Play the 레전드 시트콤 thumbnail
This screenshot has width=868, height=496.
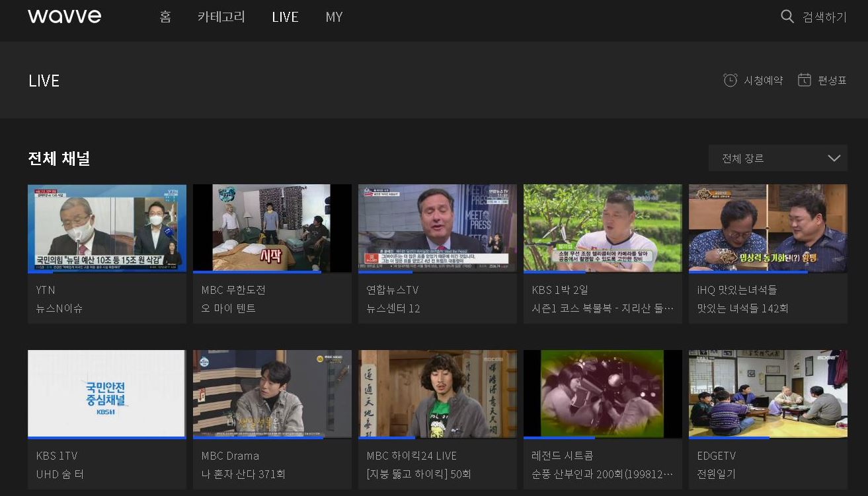(603, 394)
